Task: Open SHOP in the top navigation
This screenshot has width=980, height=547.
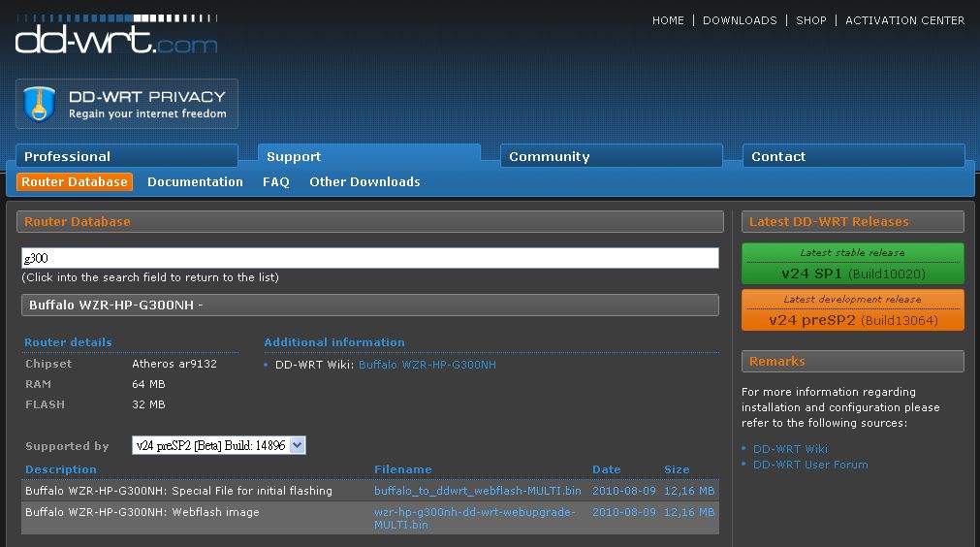Action: [811, 20]
